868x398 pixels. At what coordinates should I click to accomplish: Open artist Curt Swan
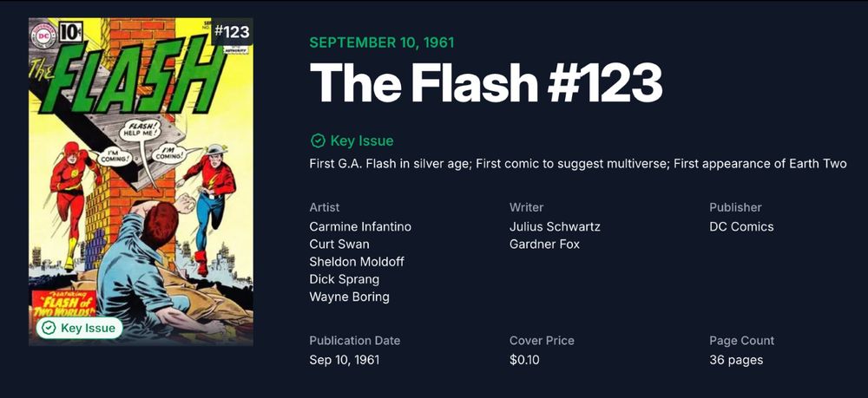click(339, 244)
